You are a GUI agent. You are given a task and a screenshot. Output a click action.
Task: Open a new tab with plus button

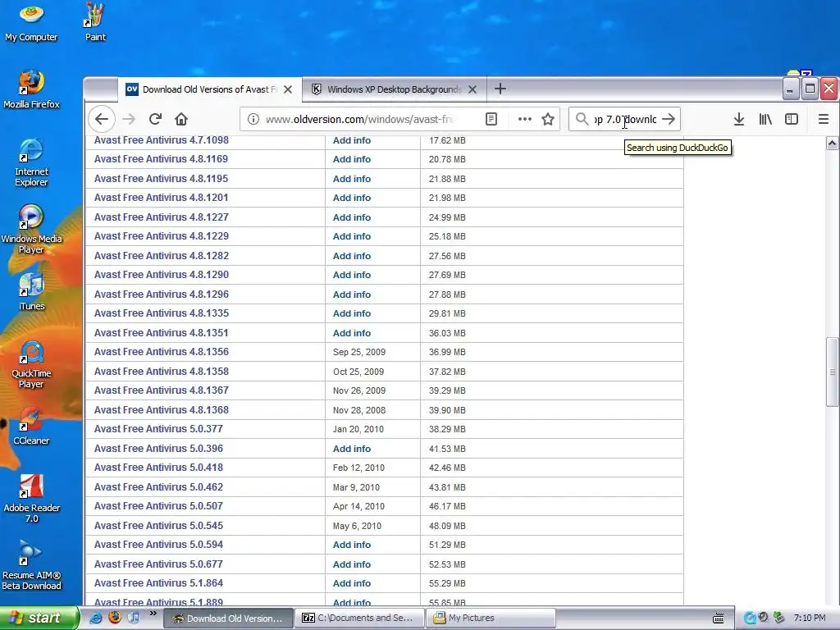point(500,89)
